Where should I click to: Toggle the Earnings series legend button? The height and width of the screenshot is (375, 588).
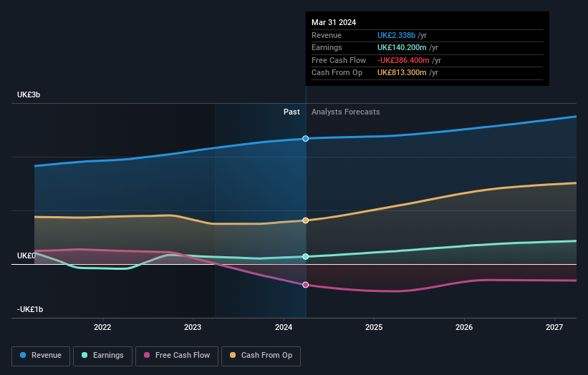[x=102, y=356]
